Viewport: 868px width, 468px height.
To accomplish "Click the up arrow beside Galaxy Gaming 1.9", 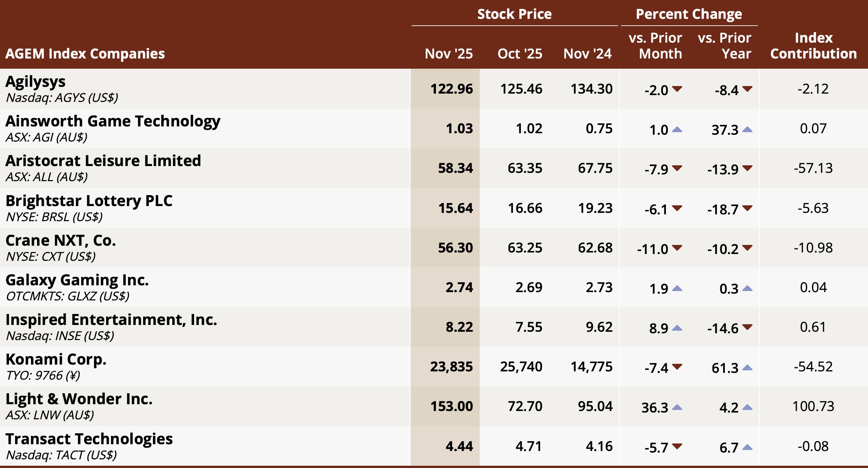I will (x=677, y=289).
